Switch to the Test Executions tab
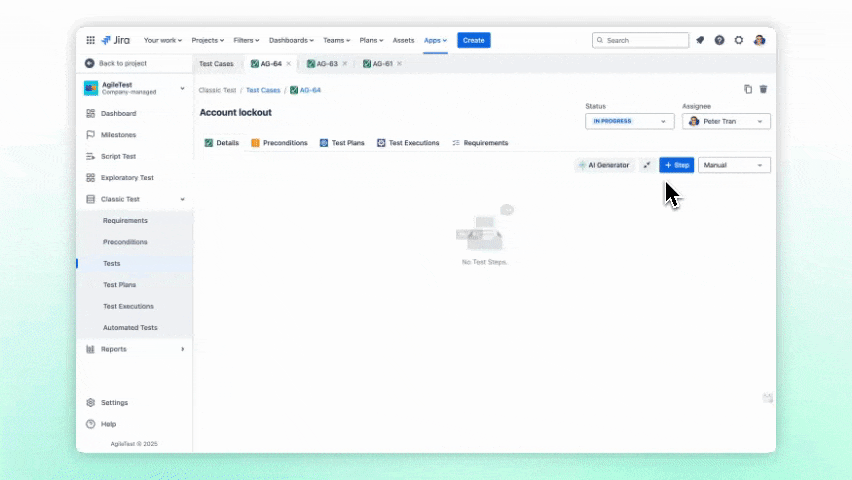The height and width of the screenshot is (480, 852). (408, 143)
